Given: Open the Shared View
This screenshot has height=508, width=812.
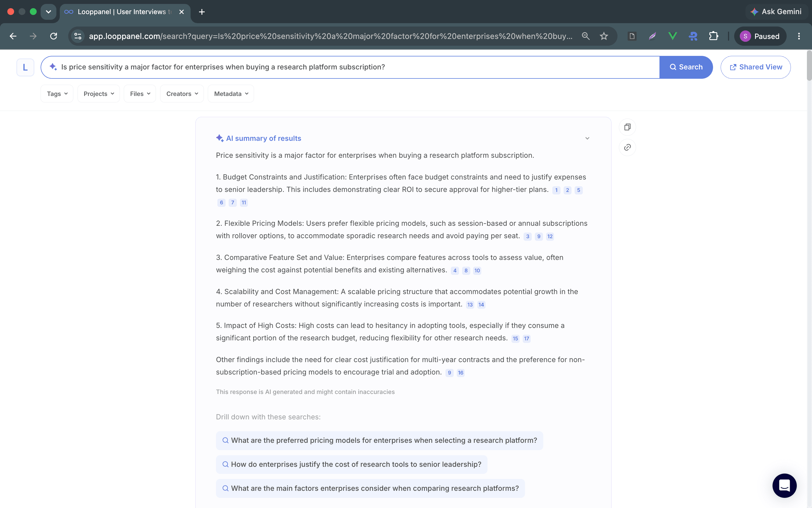Looking at the screenshot, I should (755, 67).
